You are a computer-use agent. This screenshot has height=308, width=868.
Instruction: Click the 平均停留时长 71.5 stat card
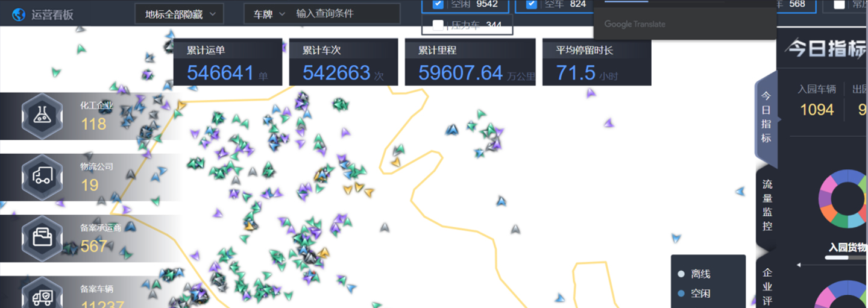596,62
